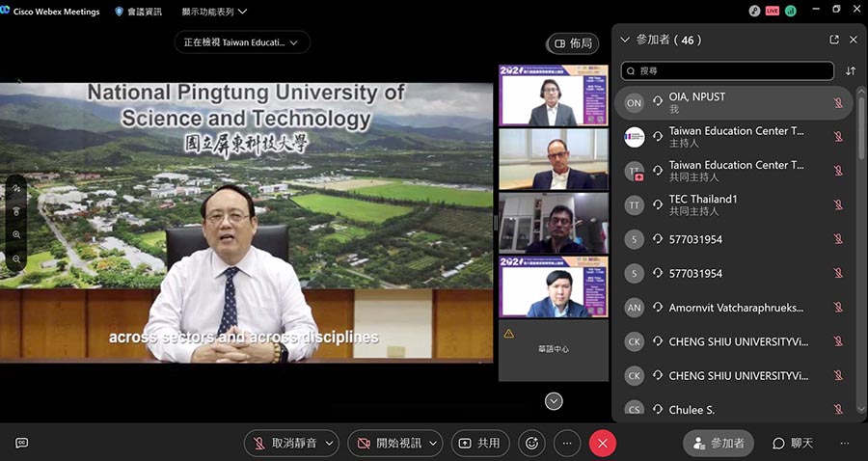868x461 pixels.
Task: Select Taiwan Education Center 共同主持人 row
Action: pos(734,171)
